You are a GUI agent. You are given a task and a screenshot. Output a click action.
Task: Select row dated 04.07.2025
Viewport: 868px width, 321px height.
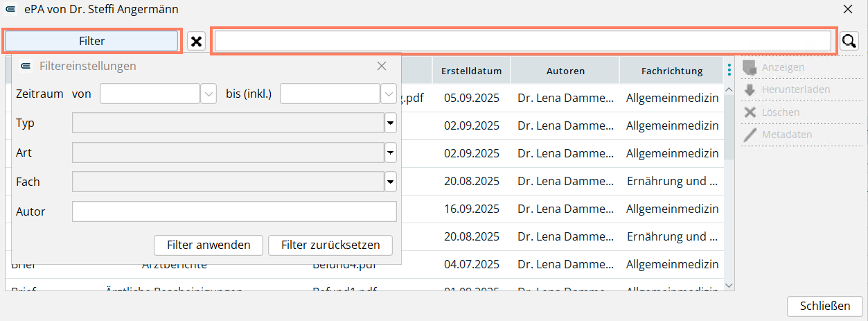click(x=364, y=264)
